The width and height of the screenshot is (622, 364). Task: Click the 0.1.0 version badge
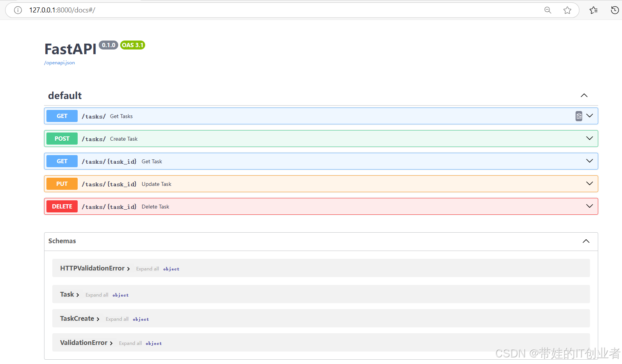tap(108, 45)
